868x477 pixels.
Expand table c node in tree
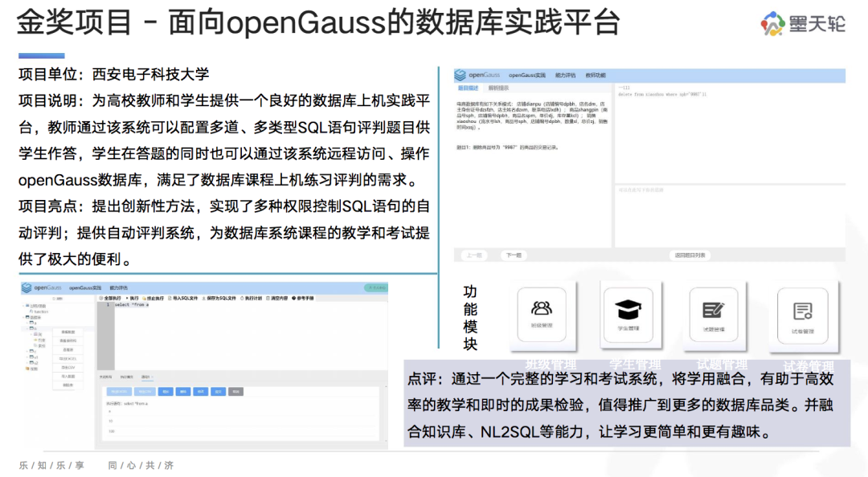tap(32, 351)
